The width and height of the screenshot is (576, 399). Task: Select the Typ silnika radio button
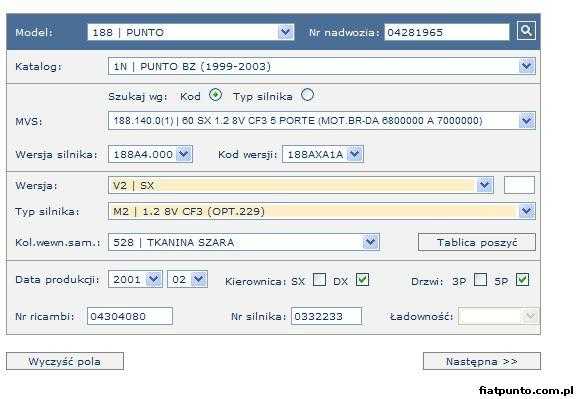(307, 95)
